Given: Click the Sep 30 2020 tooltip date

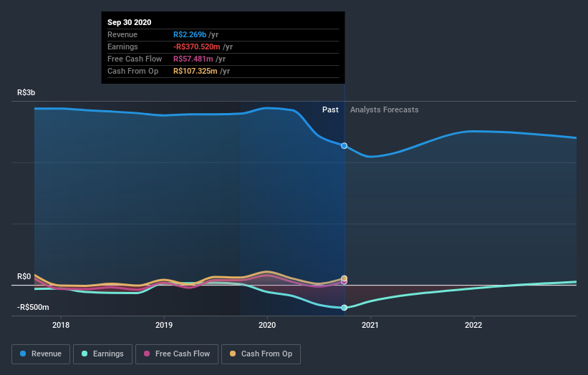Looking at the screenshot, I should point(130,22).
